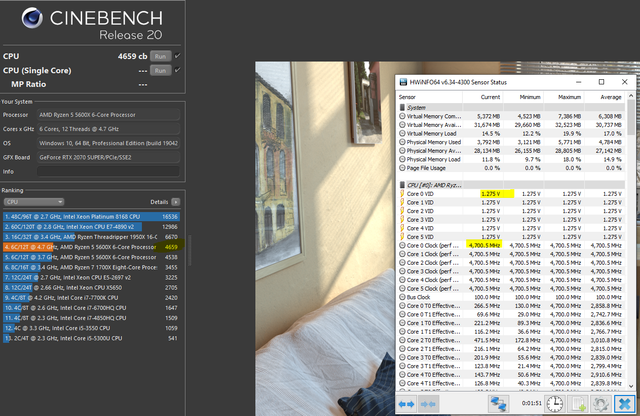Click Core 2 T0 Effective row icon
The height and width of the screenshot is (416, 640).
[x=402, y=340]
